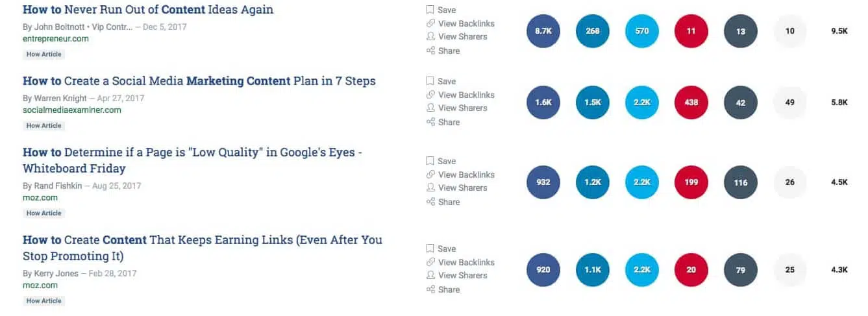This screenshot has width=868, height=316.
Task: Open the 'Social Media Marketing Content Plan in 7 Steps' article
Action: point(199,81)
